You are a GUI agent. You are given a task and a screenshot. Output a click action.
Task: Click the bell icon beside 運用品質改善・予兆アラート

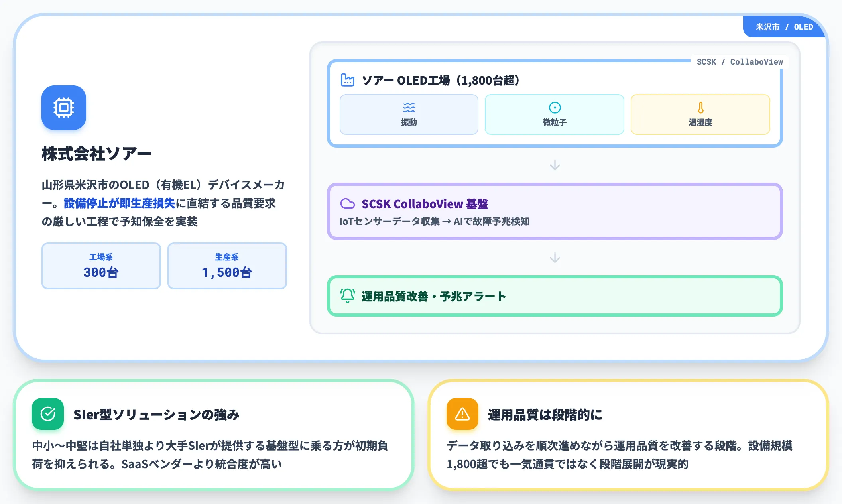pos(347,296)
